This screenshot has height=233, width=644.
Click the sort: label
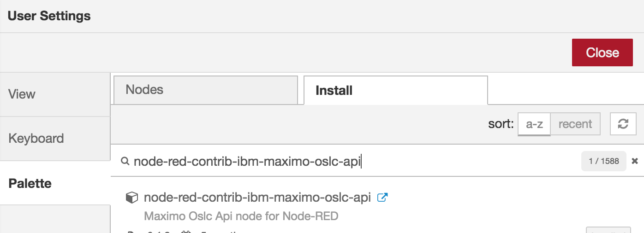(501, 124)
